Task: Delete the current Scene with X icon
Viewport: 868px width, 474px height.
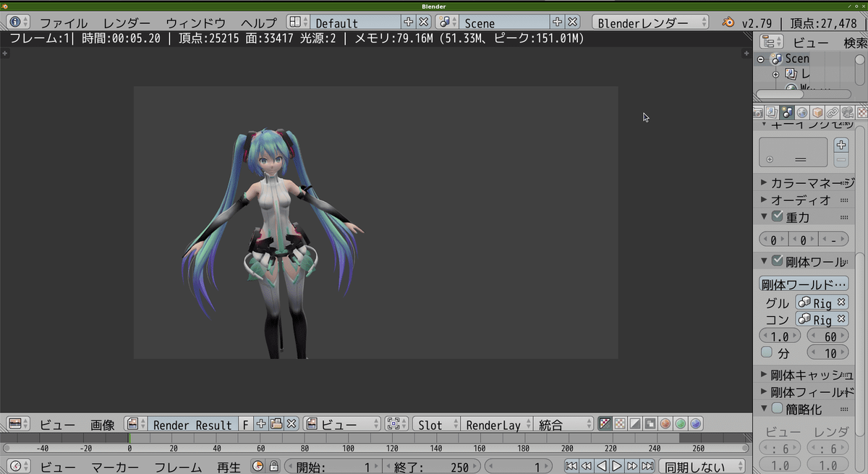Action: click(x=573, y=22)
